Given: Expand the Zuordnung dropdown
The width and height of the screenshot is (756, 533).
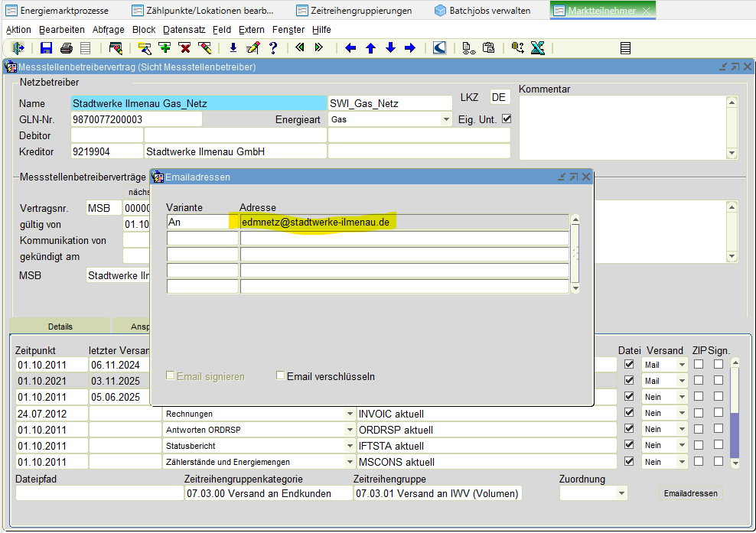Looking at the screenshot, I should pos(621,493).
